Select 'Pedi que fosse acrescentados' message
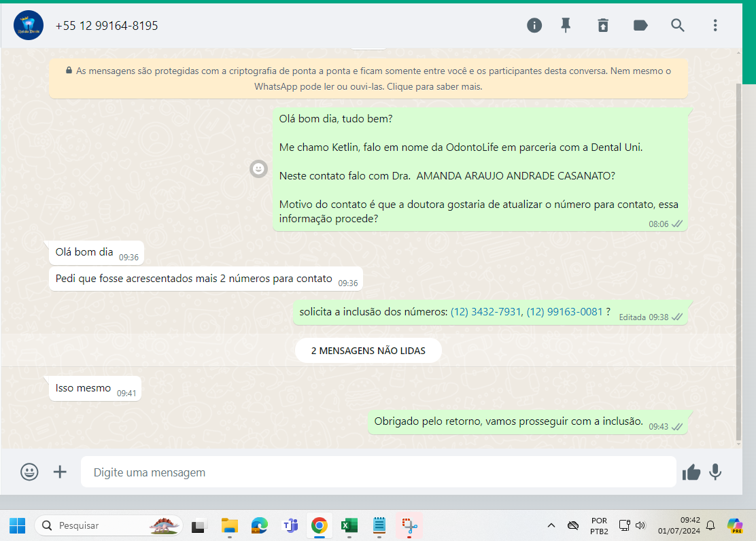The height and width of the screenshot is (541, 756). point(206,279)
